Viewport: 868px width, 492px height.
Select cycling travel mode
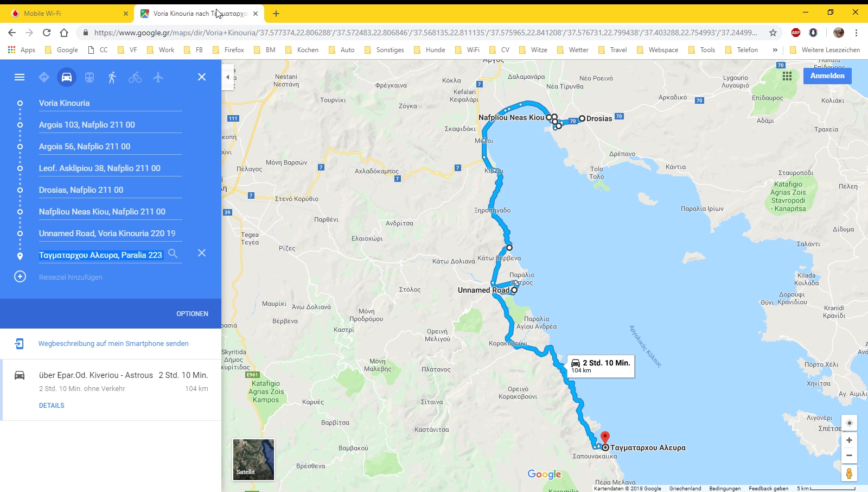pos(135,77)
